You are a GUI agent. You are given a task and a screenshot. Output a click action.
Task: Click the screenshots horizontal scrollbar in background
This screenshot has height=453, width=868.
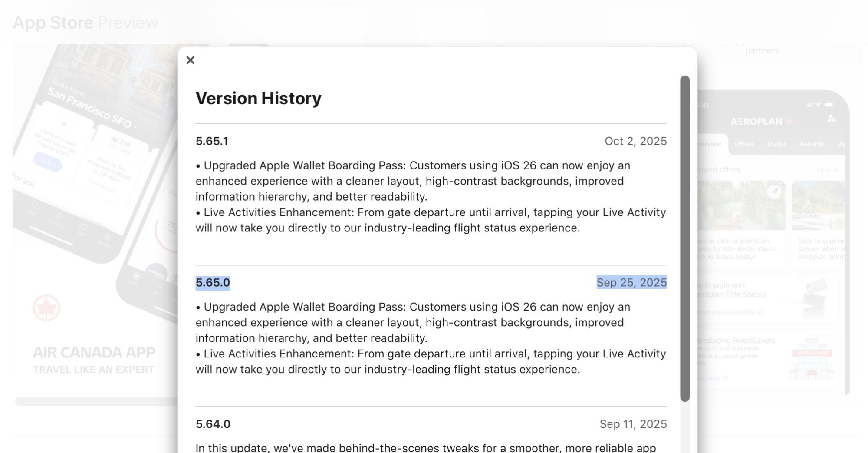[x=96, y=401]
